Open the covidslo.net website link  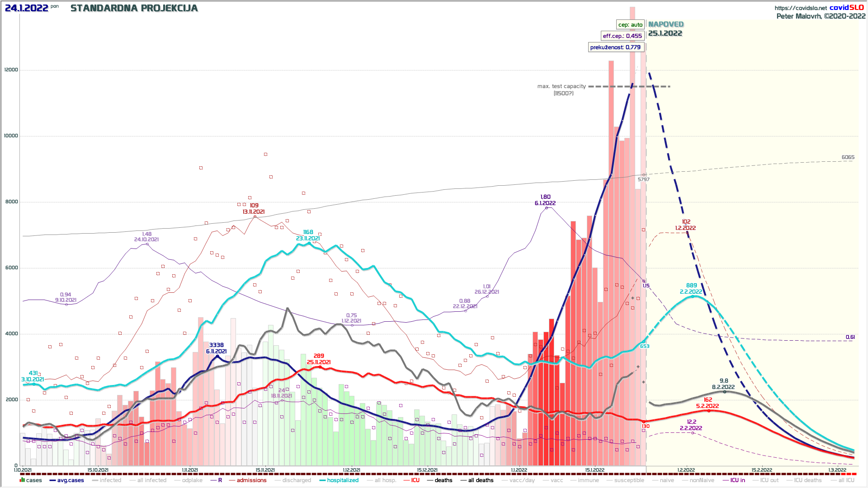coord(801,8)
